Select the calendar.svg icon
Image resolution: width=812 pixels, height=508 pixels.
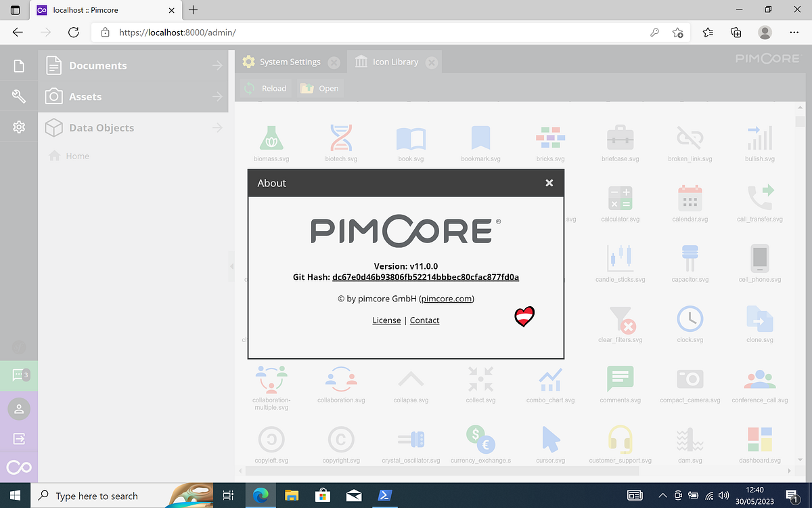tap(690, 196)
